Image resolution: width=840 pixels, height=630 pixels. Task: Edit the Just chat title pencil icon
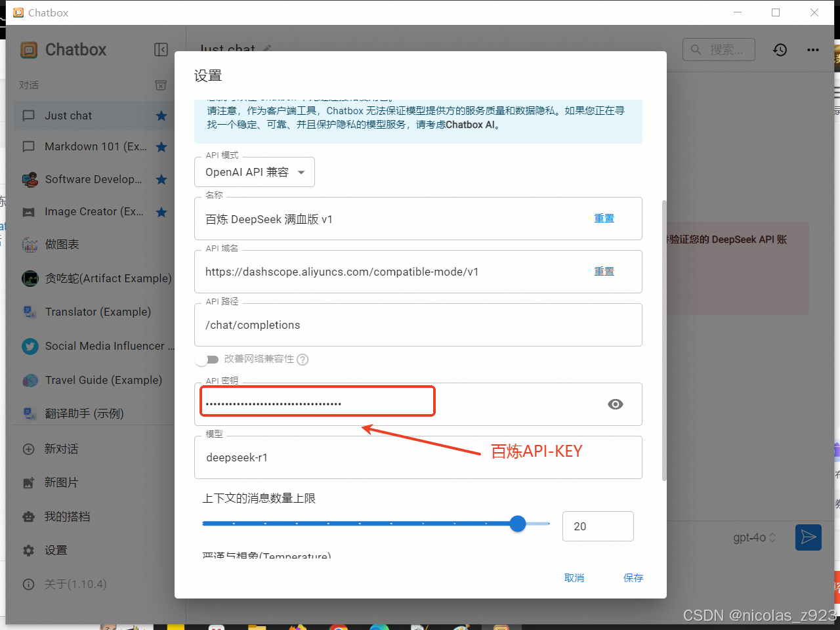click(266, 49)
